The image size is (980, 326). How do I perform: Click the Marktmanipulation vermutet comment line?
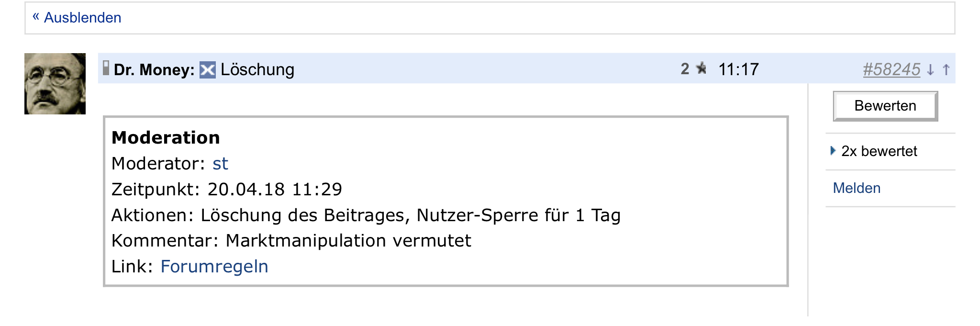point(348,241)
